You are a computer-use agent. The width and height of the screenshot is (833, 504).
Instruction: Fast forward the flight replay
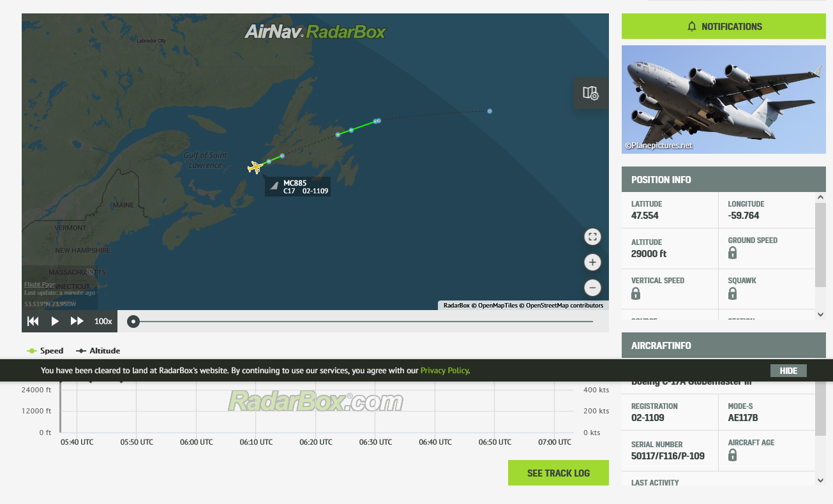click(77, 321)
